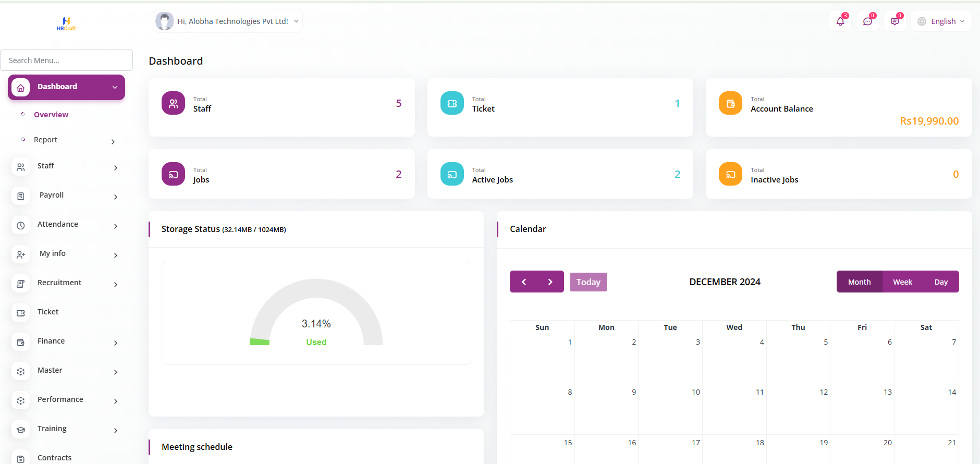
Task: Click the Training graduation cap icon
Action: click(21, 430)
